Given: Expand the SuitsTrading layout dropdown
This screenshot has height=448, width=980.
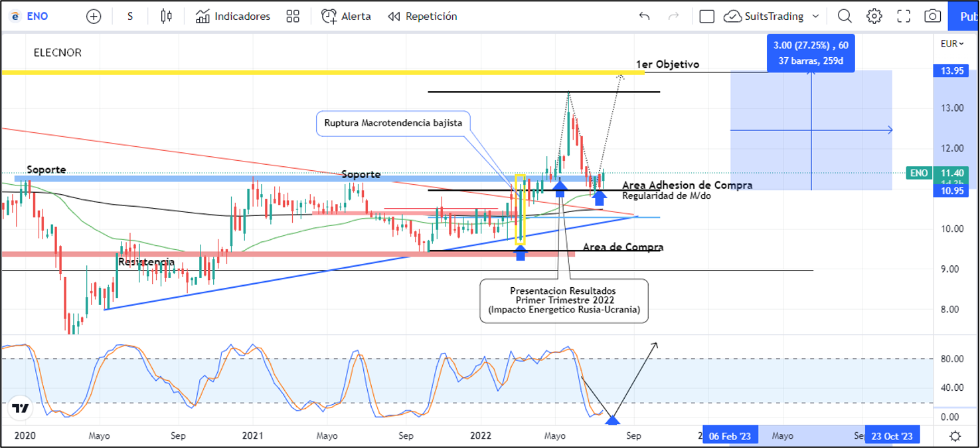Looking at the screenshot, I should coord(815,17).
